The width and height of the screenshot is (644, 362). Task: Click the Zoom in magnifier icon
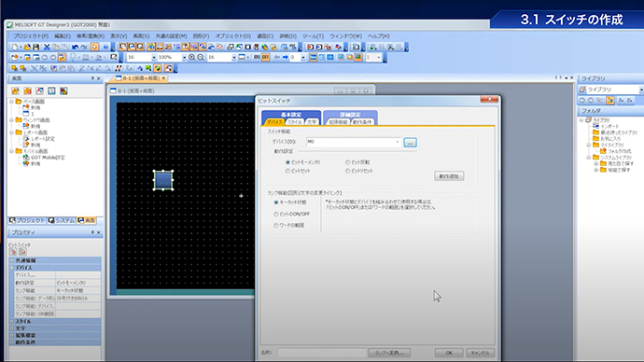[192, 58]
